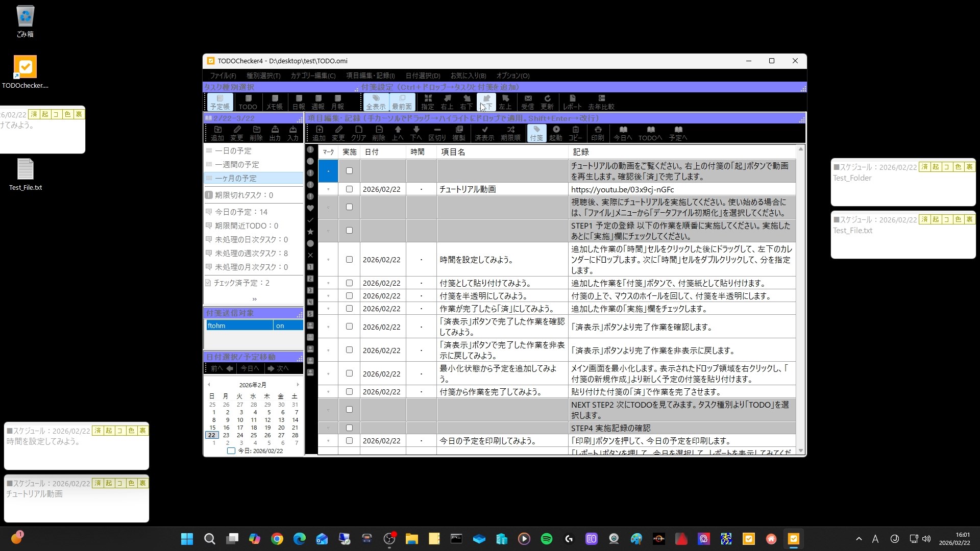Open the カテゴリー編集(C) menu

[313, 76]
